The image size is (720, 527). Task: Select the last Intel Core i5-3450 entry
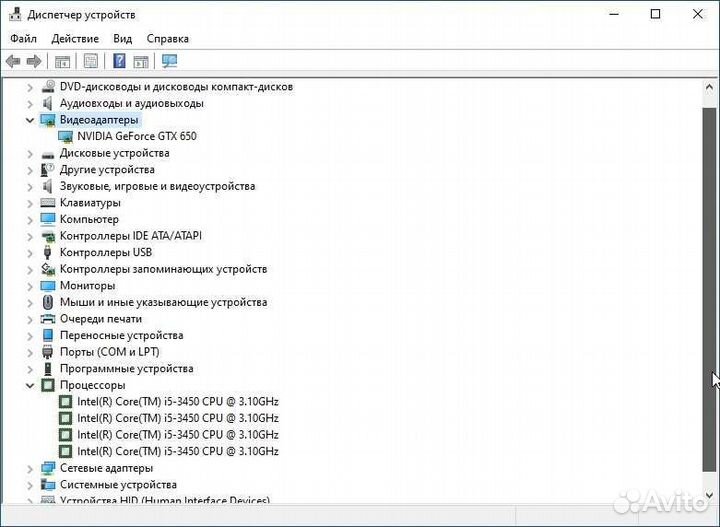click(x=178, y=451)
